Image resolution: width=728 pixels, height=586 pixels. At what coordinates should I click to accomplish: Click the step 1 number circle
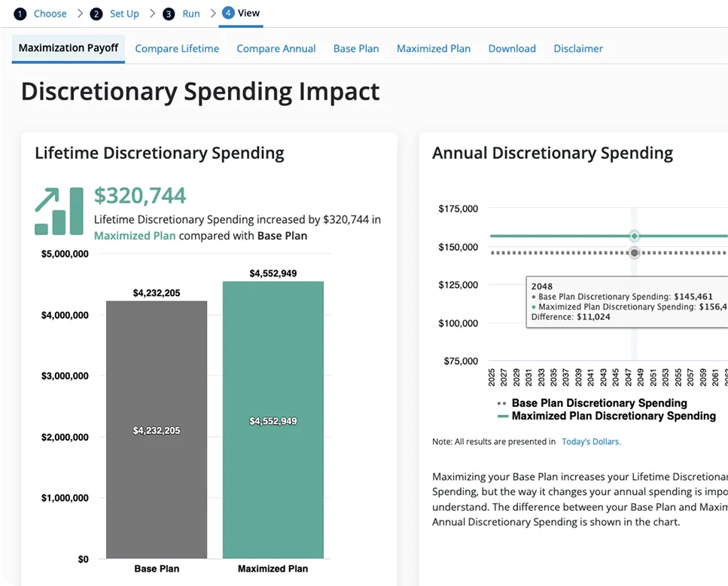20,14
